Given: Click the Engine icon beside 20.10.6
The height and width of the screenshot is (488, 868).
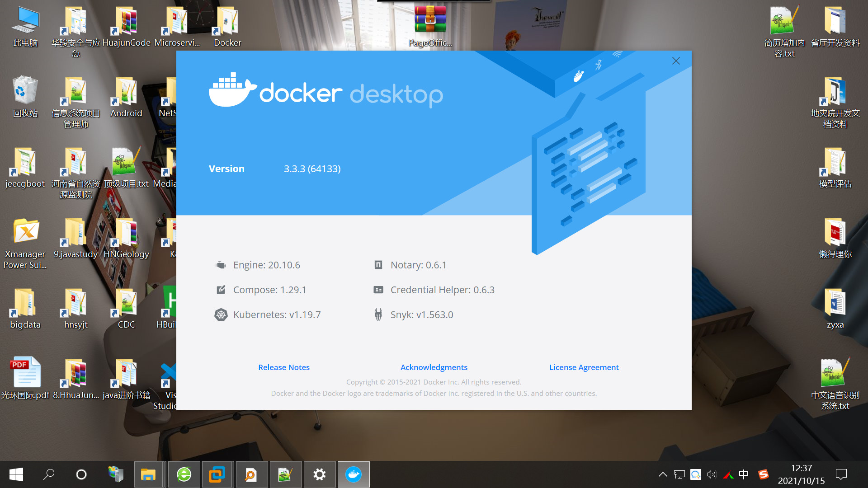Looking at the screenshot, I should (x=221, y=265).
